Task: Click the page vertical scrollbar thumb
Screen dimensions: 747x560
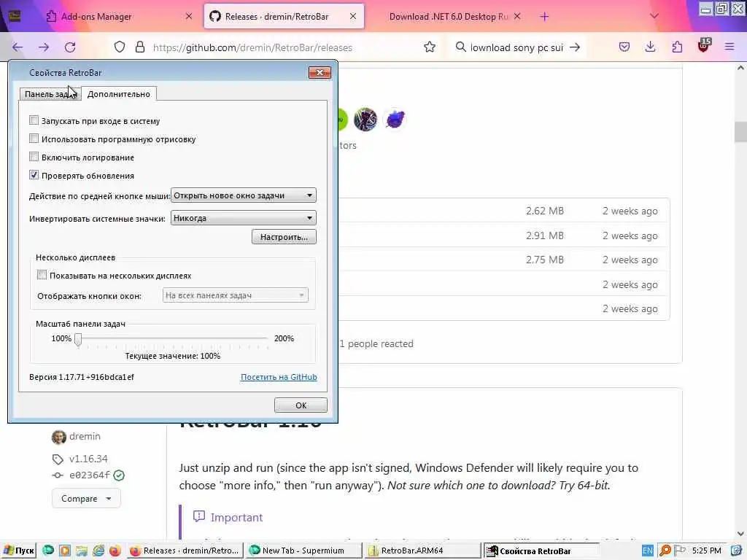Action: 740,132
